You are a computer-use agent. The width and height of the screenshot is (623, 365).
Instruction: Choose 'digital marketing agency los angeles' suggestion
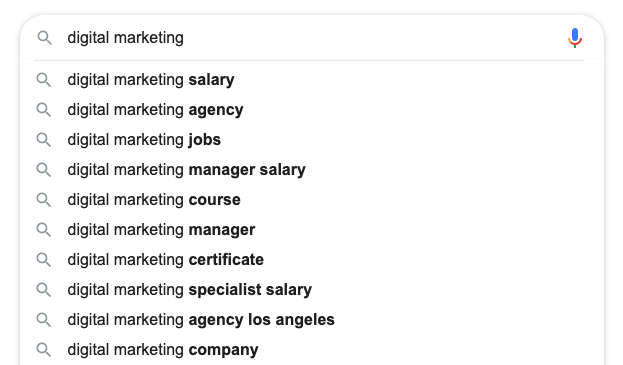[x=312, y=320]
